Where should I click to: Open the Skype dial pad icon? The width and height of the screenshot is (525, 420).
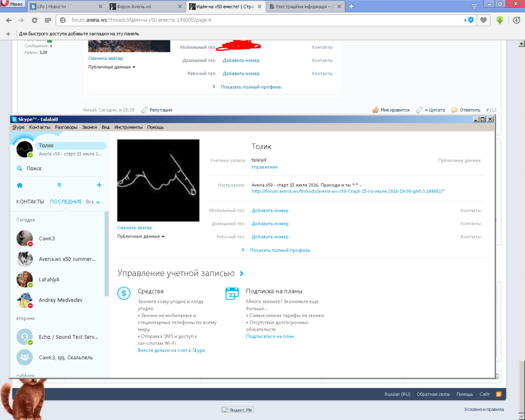[x=59, y=185]
